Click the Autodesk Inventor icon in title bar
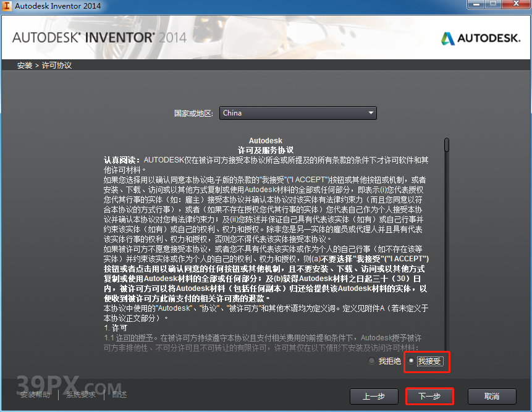532x412 pixels. [x=7, y=6]
